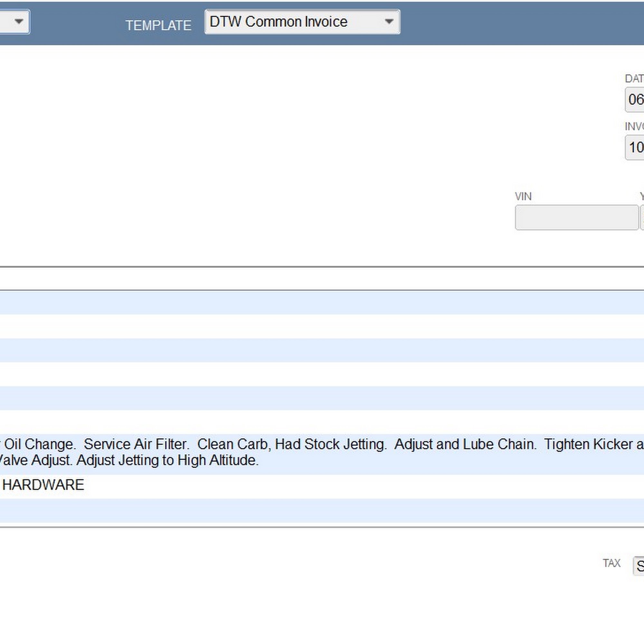Click the date field starting with 06
644x644 pixels.
(x=635, y=100)
